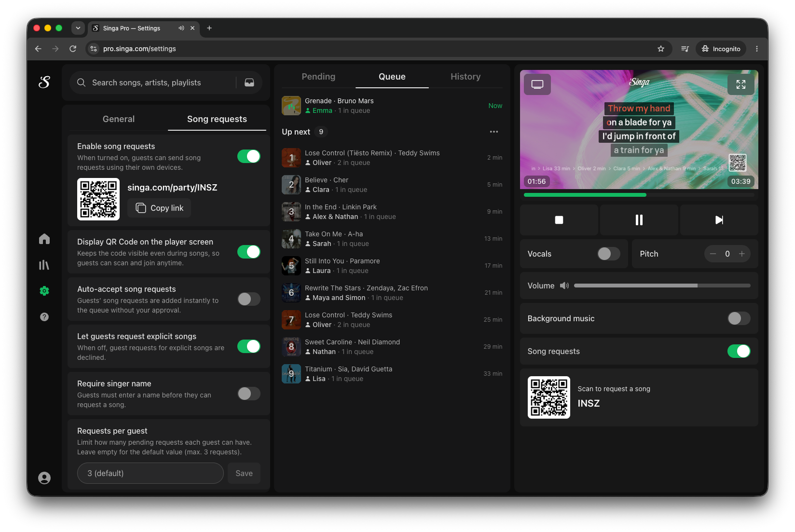Open the browser media controls icon
The height and width of the screenshot is (532, 795).
tap(685, 49)
